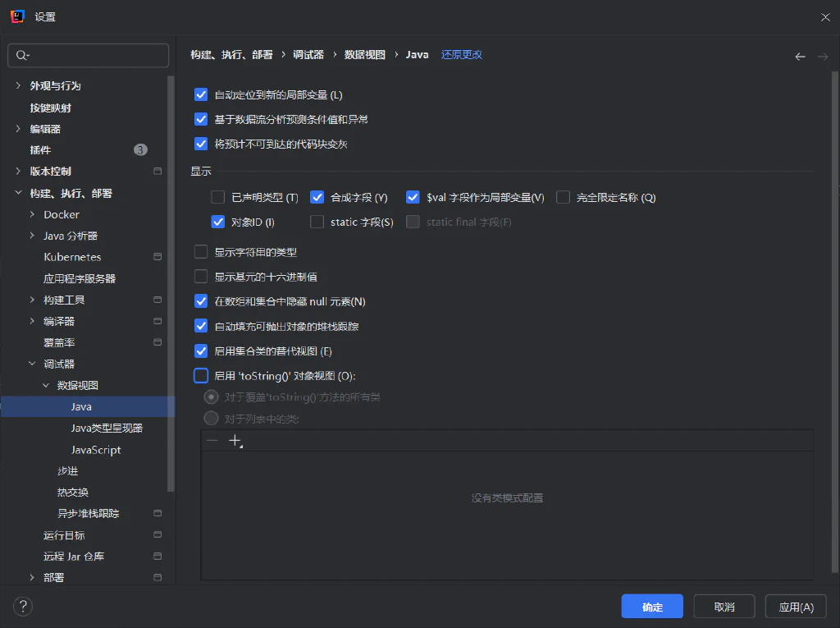Click the back navigation arrow icon
The width and height of the screenshot is (840, 628).
click(x=800, y=57)
